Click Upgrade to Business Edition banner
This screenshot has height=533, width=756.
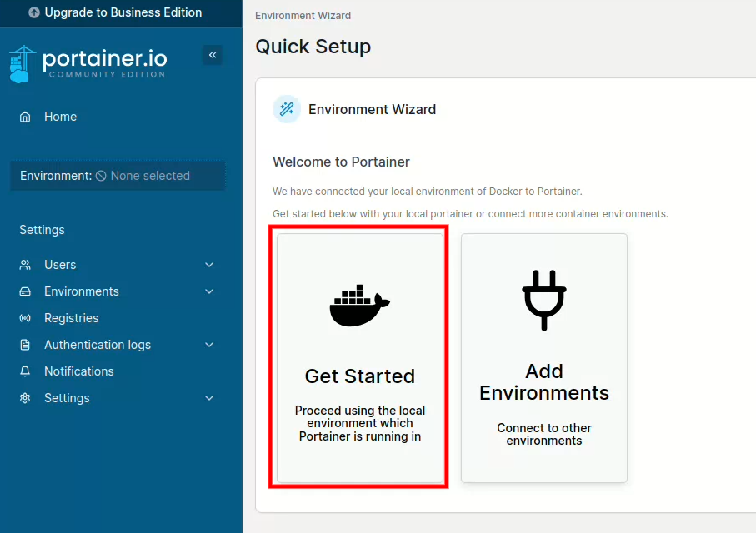(121, 12)
